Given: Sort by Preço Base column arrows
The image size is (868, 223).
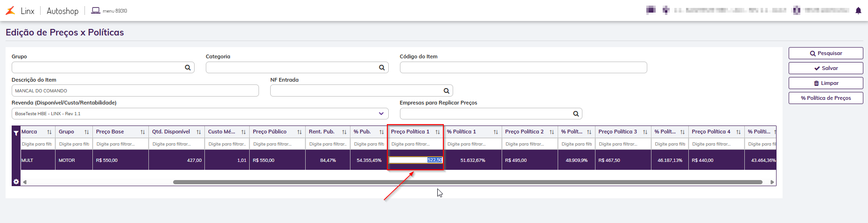Looking at the screenshot, I should coord(142,132).
